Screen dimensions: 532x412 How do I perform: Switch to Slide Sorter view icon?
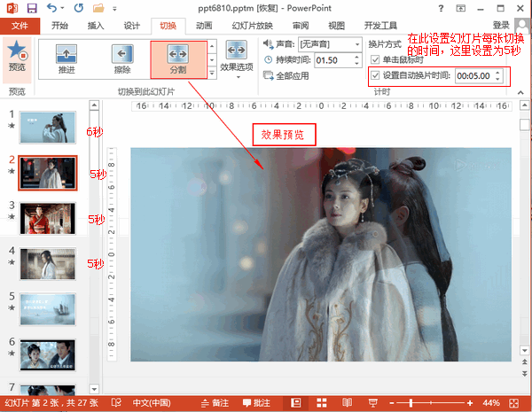coord(321,403)
